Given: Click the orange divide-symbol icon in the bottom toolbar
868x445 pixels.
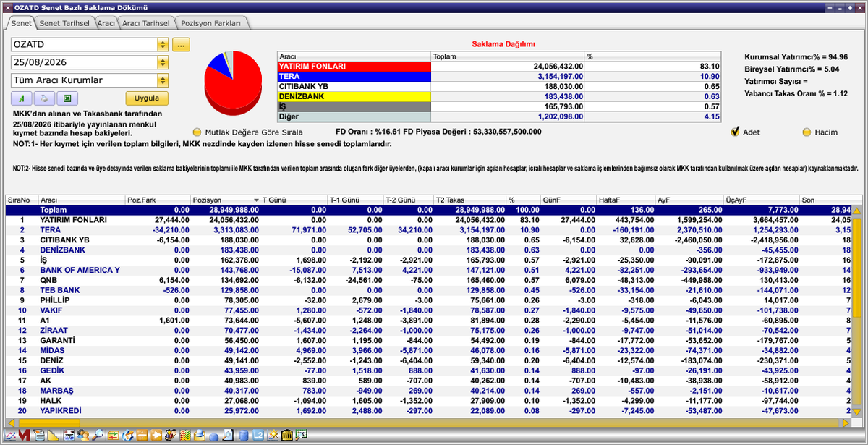Looking at the screenshot, I should [x=142, y=435].
